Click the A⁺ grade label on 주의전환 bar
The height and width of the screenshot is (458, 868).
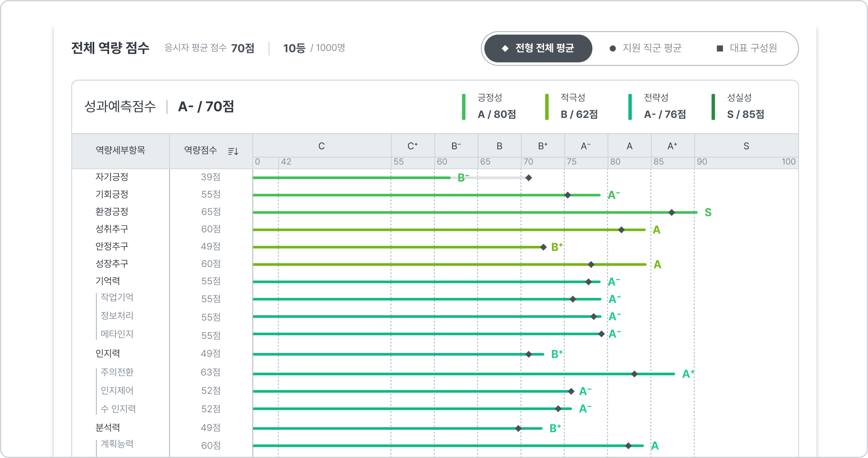pos(688,374)
